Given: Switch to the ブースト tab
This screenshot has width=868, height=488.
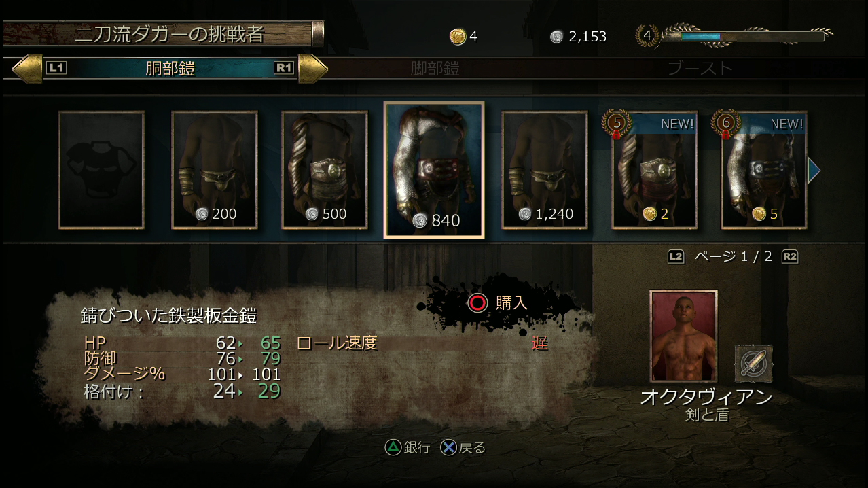Looking at the screenshot, I should click(700, 69).
